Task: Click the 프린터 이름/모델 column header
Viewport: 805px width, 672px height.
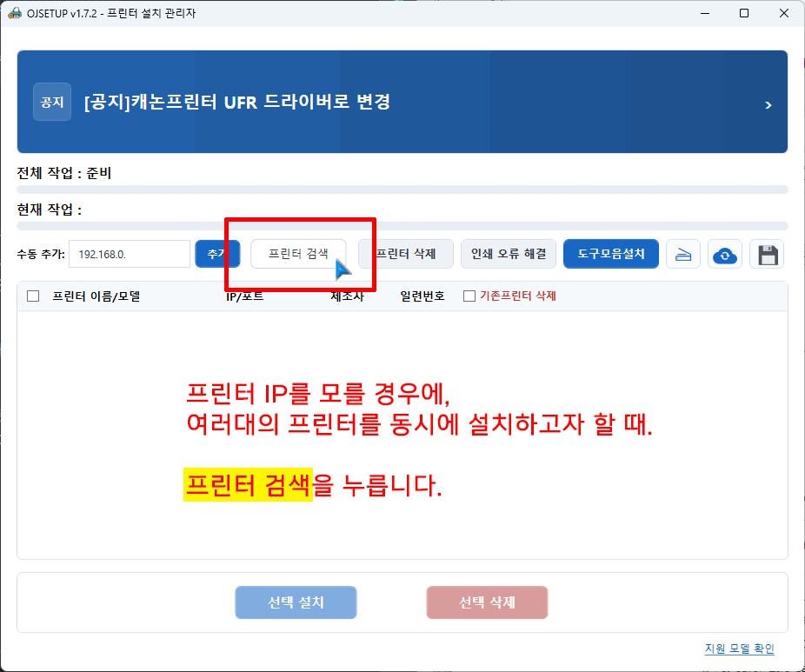Action: (x=96, y=296)
